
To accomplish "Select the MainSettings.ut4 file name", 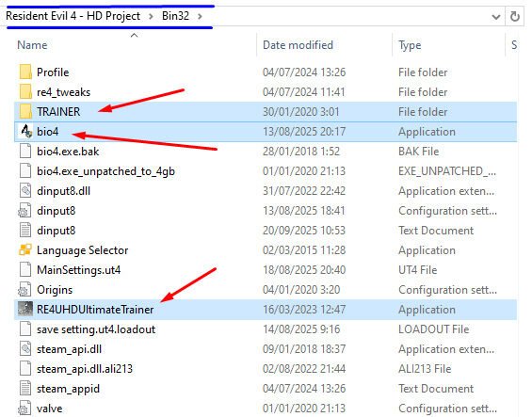I will [79, 270].
